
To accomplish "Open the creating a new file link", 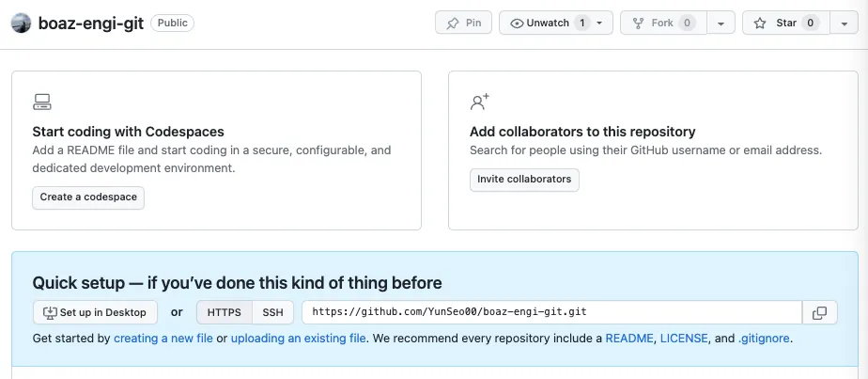I will click(x=163, y=338).
